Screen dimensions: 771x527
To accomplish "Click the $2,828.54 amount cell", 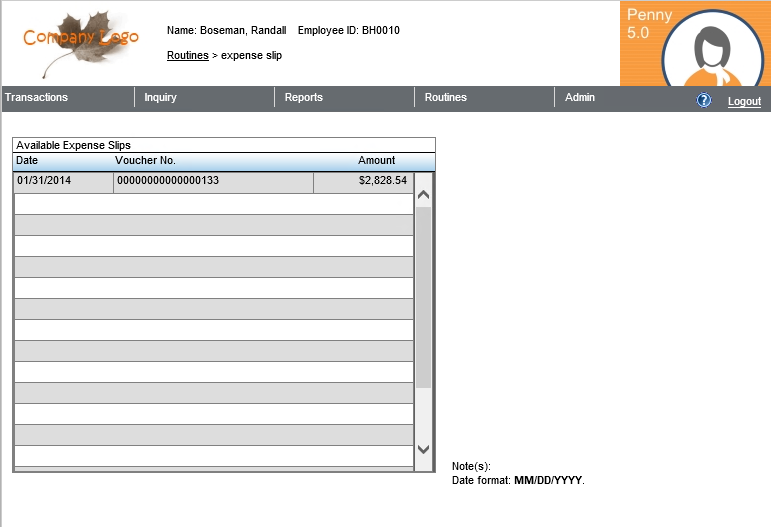I will tap(363, 182).
